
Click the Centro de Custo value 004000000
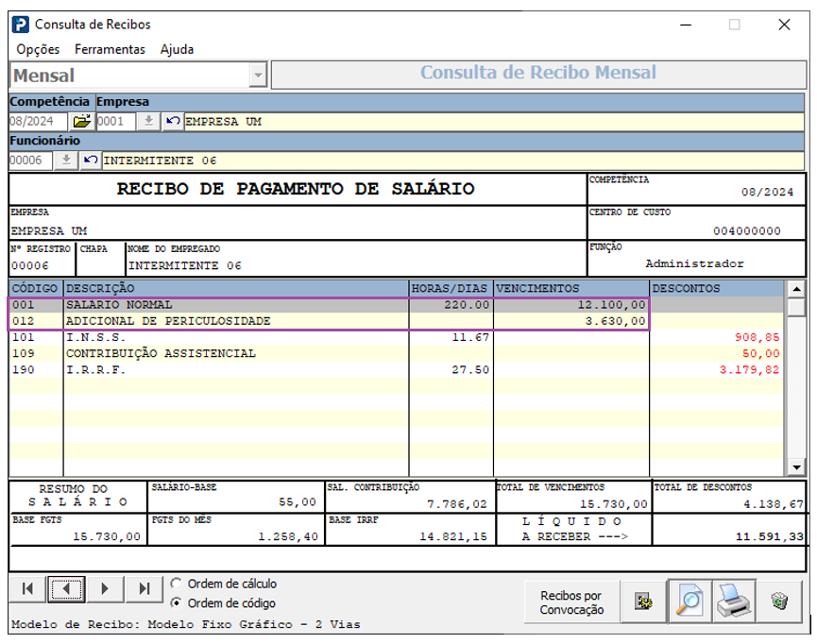click(x=747, y=230)
